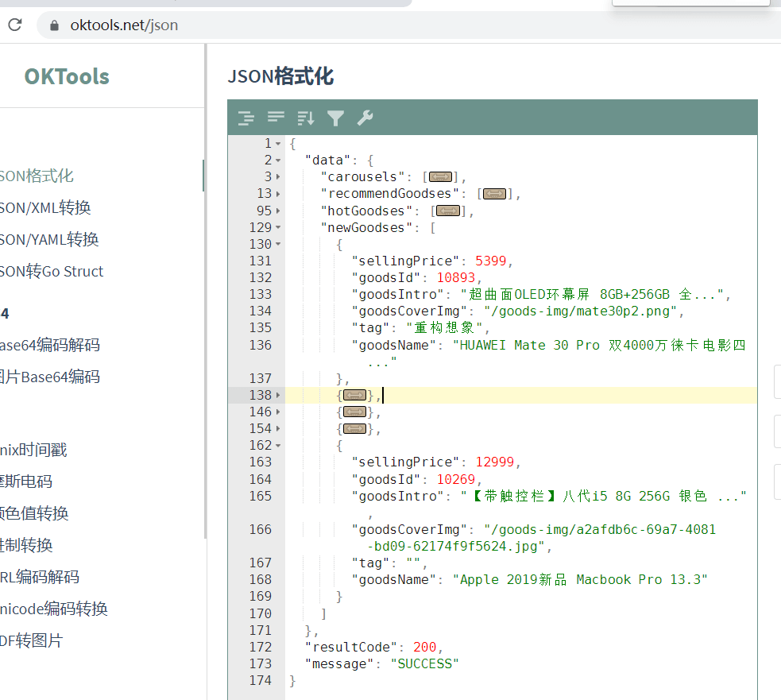
Task: Collapse the root object at line 1
Action: 278,144
